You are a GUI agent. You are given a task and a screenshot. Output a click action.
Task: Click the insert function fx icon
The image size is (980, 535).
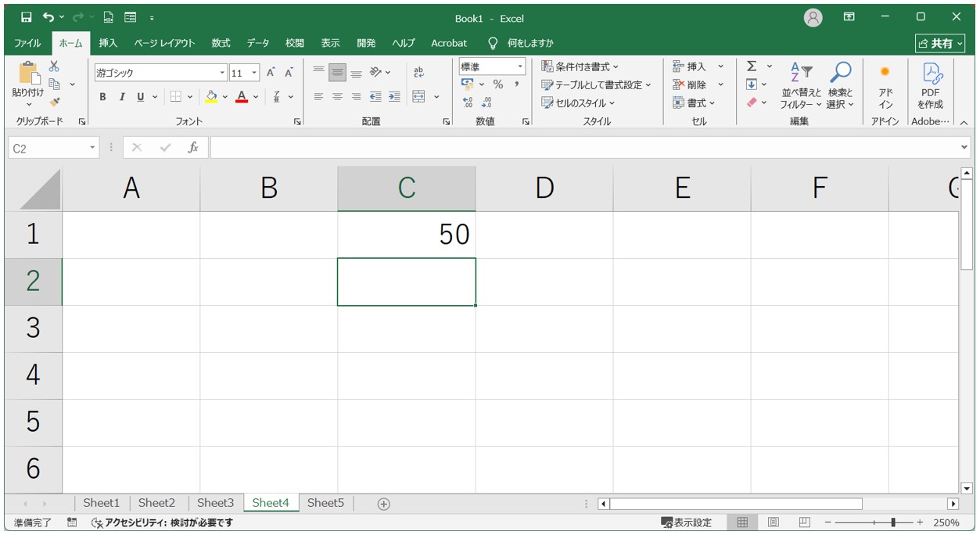tap(192, 147)
